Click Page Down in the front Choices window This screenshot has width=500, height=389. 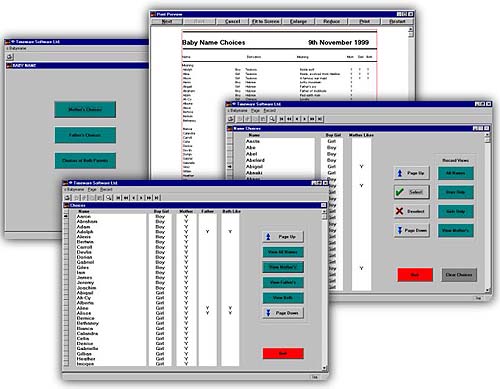[283, 313]
